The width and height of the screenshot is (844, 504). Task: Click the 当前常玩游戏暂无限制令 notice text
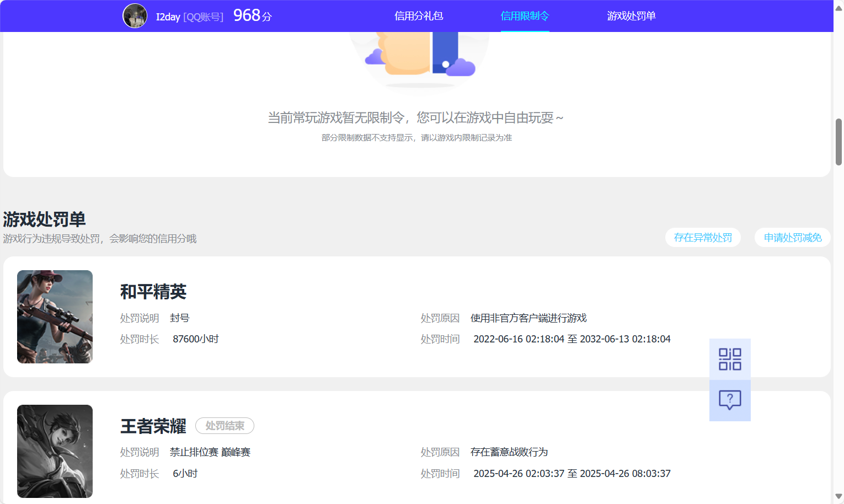(416, 117)
